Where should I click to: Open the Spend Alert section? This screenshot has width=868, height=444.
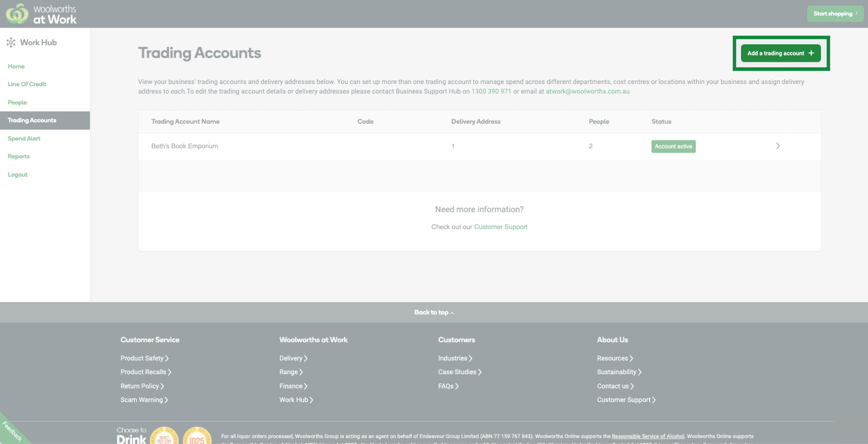point(24,138)
